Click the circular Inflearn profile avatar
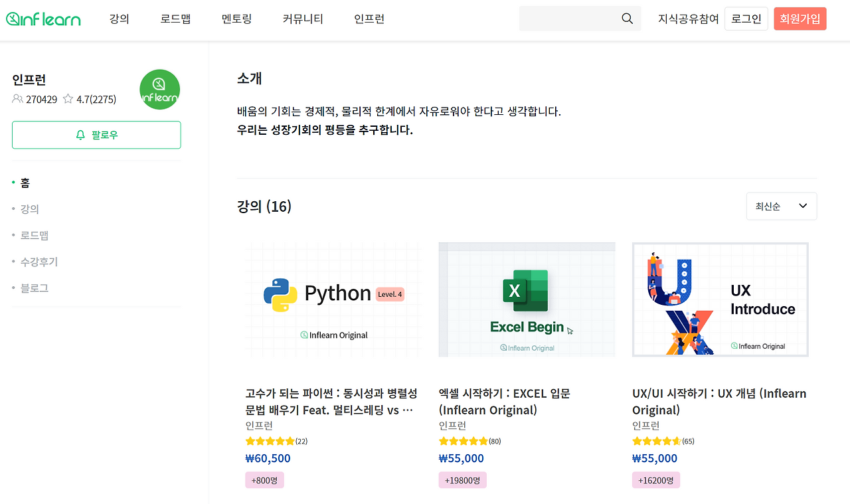The width and height of the screenshot is (850, 504). click(x=159, y=89)
